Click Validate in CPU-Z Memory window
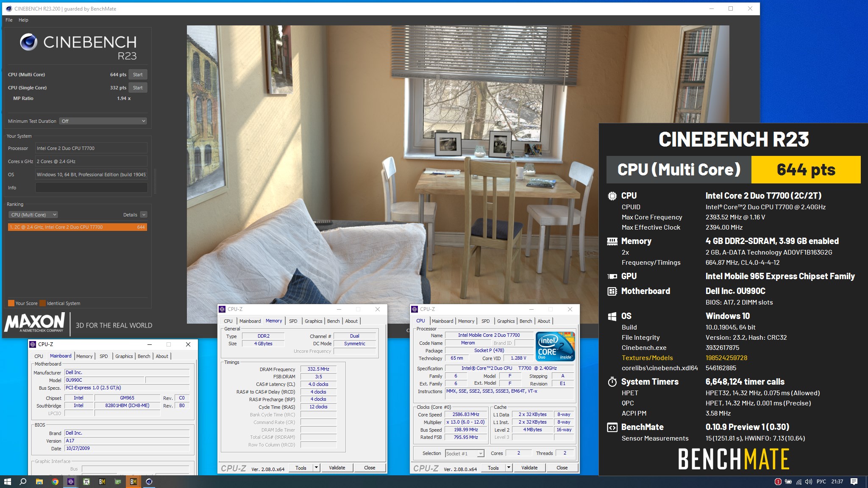868x488 pixels. (337, 468)
